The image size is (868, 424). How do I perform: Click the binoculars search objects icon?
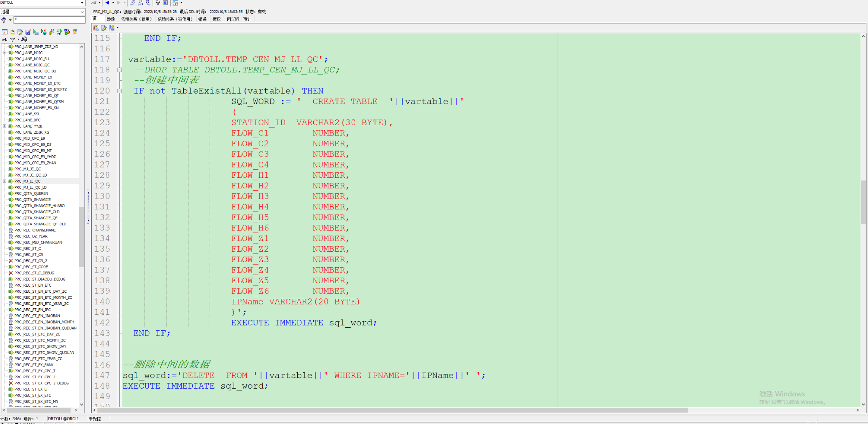click(24, 40)
